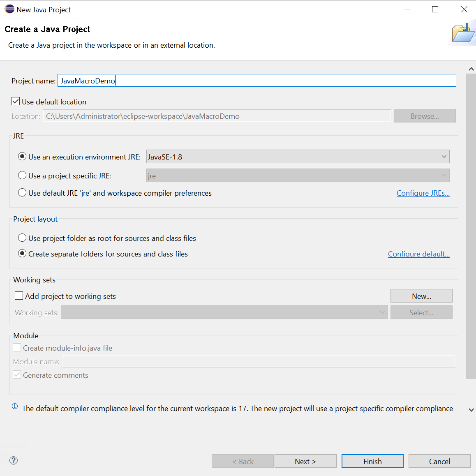Click the Browse button for location
This screenshot has width=476, height=476.
click(x=425, y=116)
